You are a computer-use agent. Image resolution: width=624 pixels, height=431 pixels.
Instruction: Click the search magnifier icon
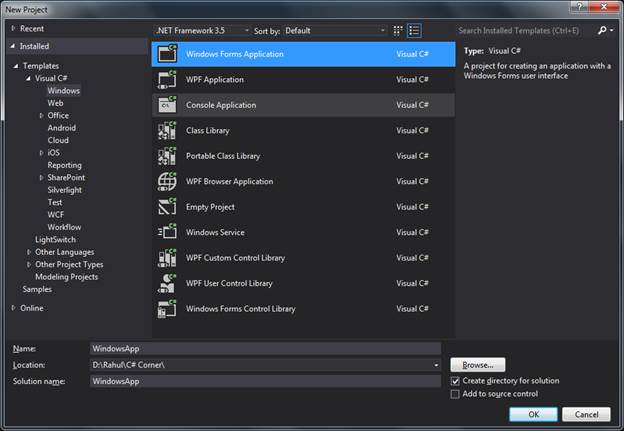coord(602,30)
